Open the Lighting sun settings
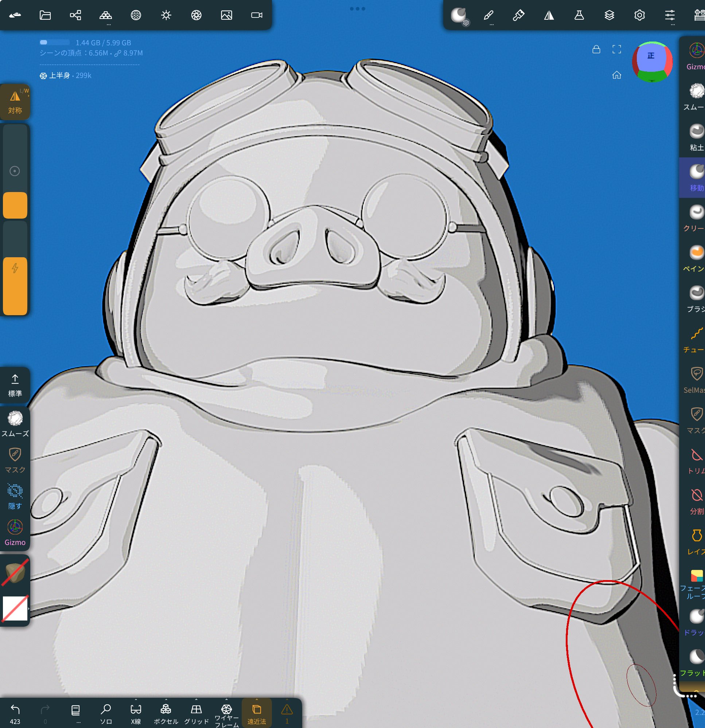Screen dimensions: 705x728 point(166,15)
